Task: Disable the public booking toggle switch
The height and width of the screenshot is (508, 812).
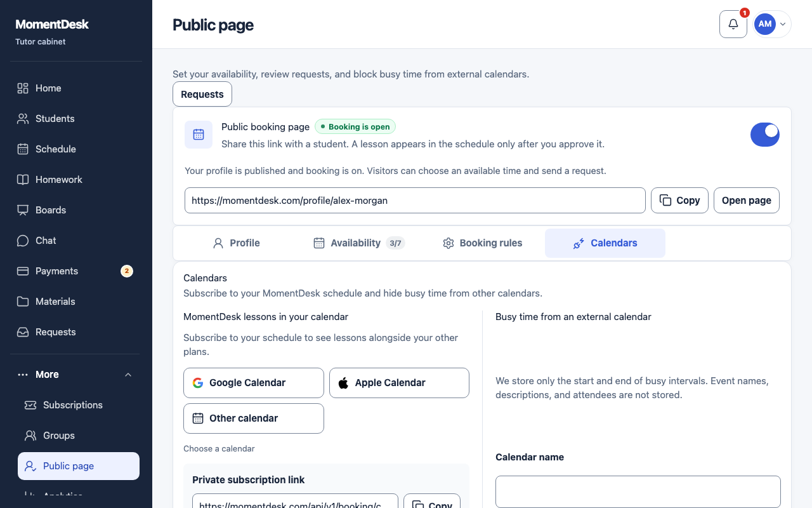Action: pyautogui.click(x=764, y=135)
